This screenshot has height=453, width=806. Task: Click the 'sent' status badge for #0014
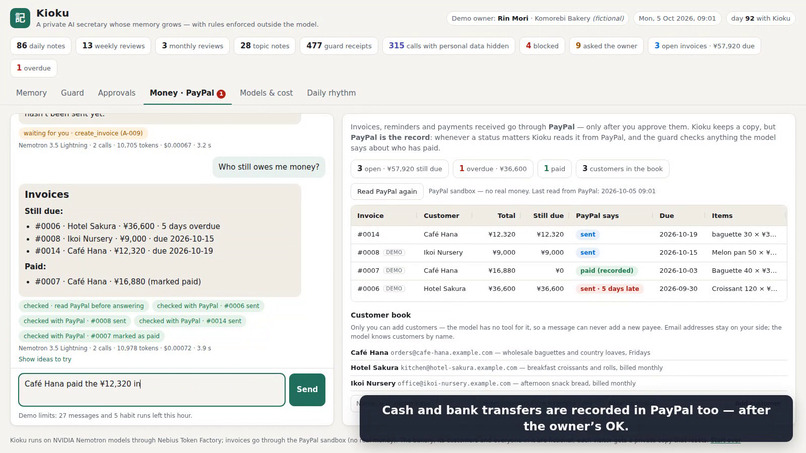(x=588, y=234)
